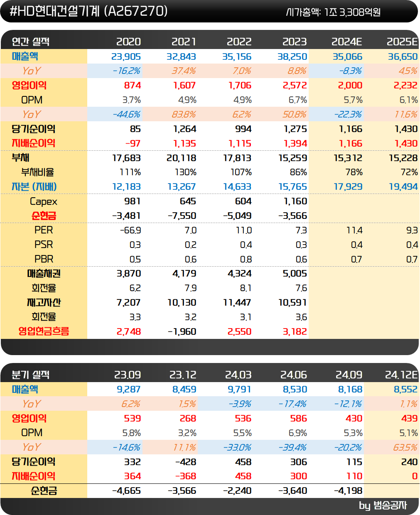Click quarterly revenue YoY -17.4%
Image resolution: width=420 pixels, height=515 pixels.
[292, 404]
